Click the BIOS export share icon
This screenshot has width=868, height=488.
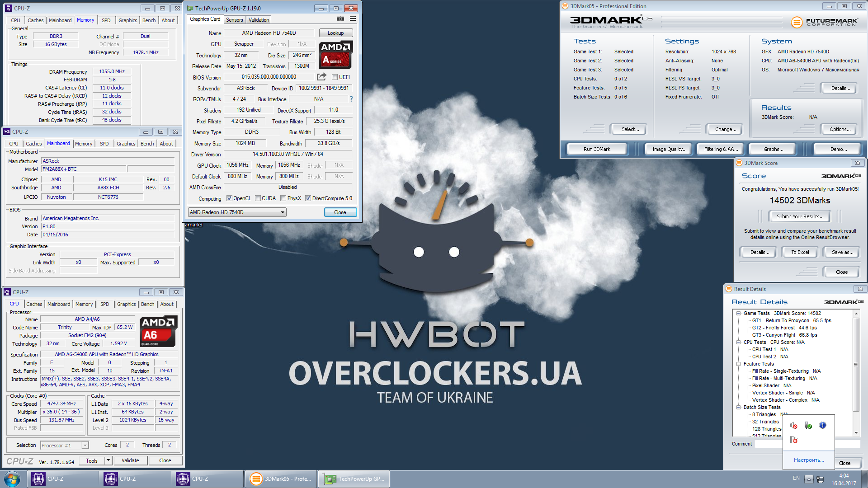[321, 77]
